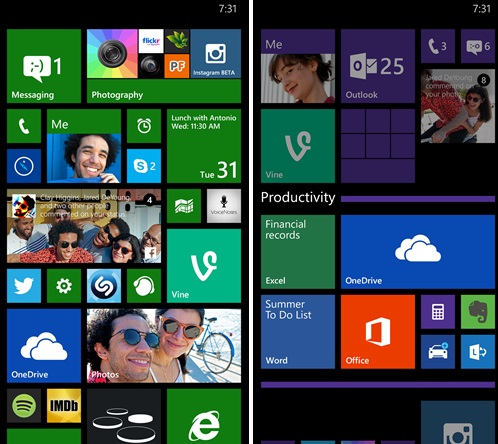Open the Settings gear tile
Viewport: 498px width, 444px height.
(x=64, y=286)
